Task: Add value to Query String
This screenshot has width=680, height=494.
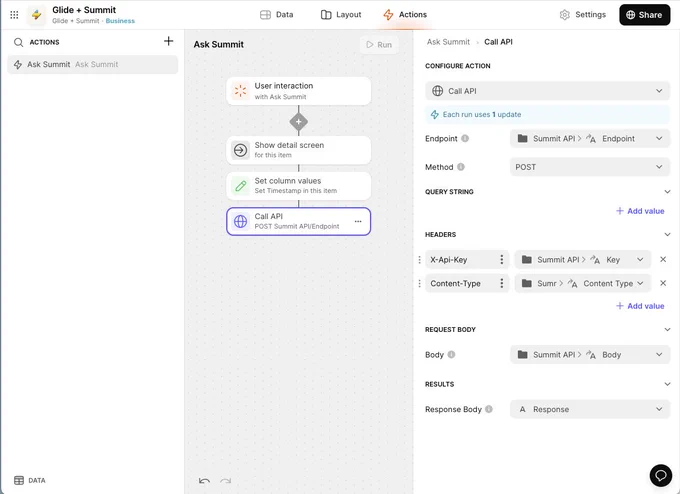Action: [640, 211]
